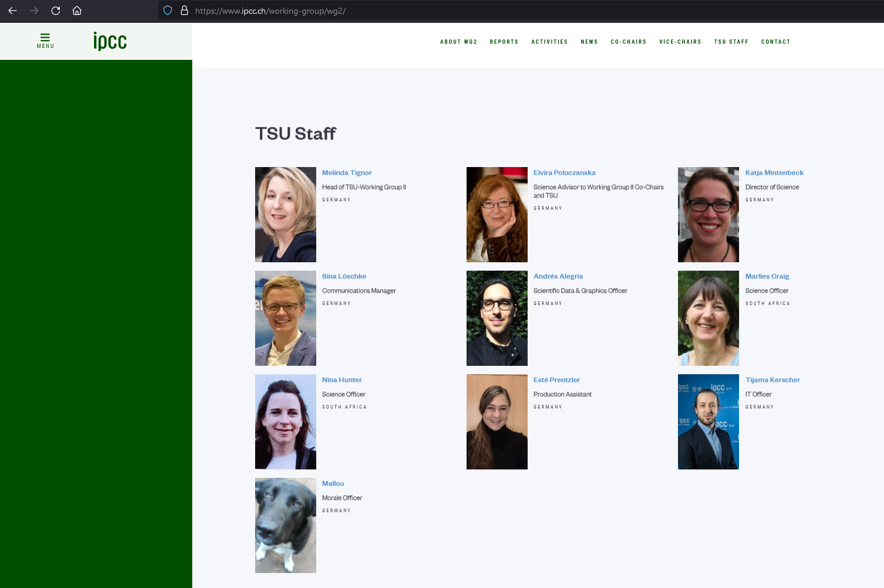Click Sina Löschke's photo

pyautogui.click(x=286, y=318)
